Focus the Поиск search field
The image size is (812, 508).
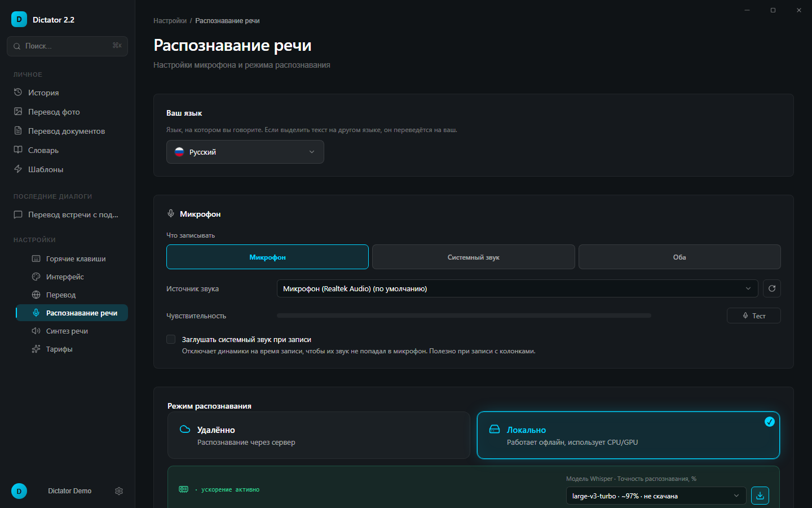67,46
